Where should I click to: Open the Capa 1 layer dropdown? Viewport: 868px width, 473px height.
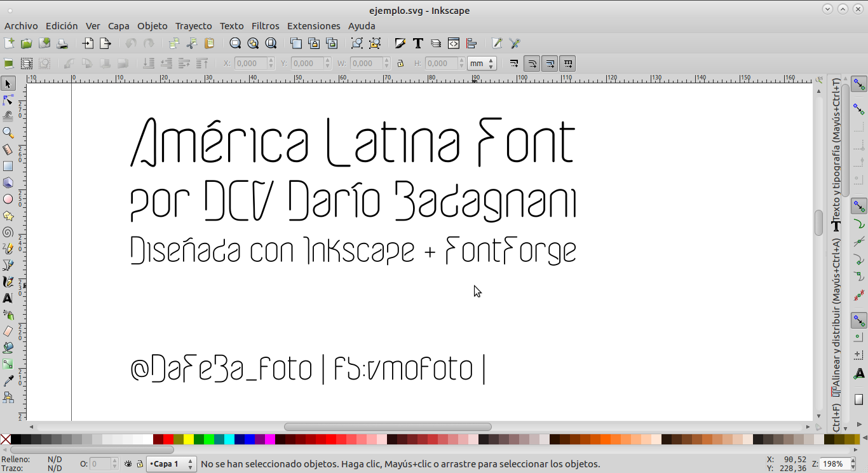tap(171, 464)
